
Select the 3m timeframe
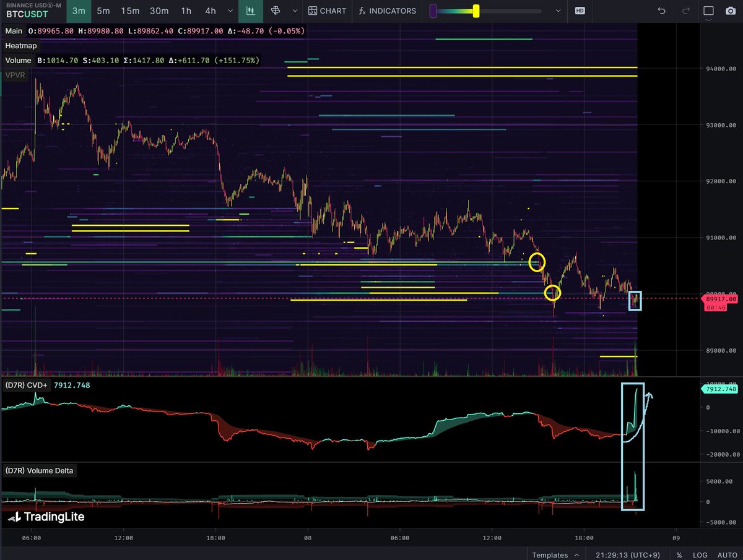(79, 11)
